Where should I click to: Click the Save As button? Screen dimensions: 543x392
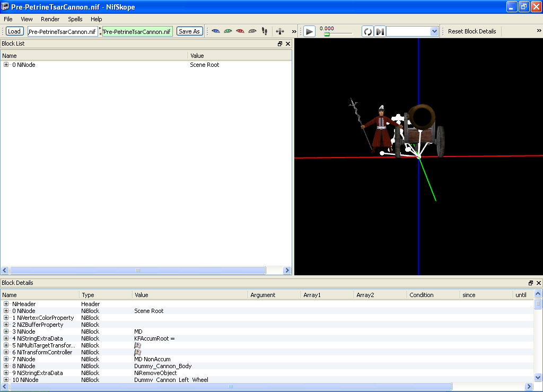pos(189,31)
